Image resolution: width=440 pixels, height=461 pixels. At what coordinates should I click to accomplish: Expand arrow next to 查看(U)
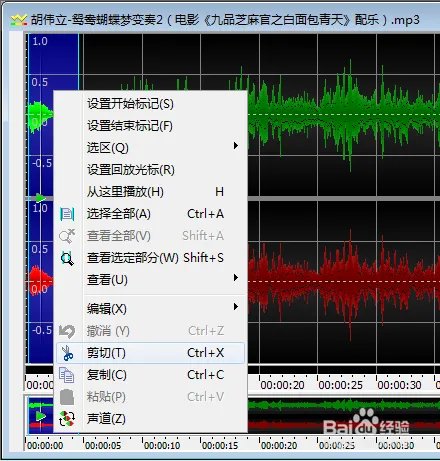(236, 278)
